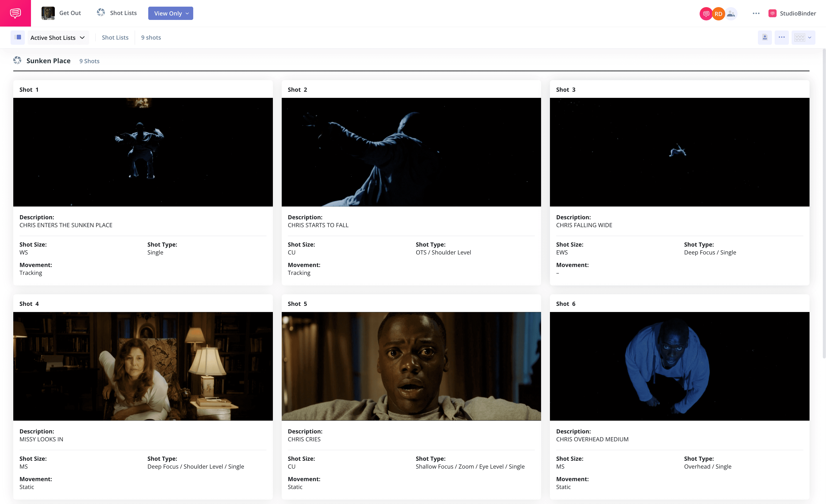The width and height of the screenshot is (826, 504).
Task: Click the orange RD user avatar
Action: [x=718, y=14]
